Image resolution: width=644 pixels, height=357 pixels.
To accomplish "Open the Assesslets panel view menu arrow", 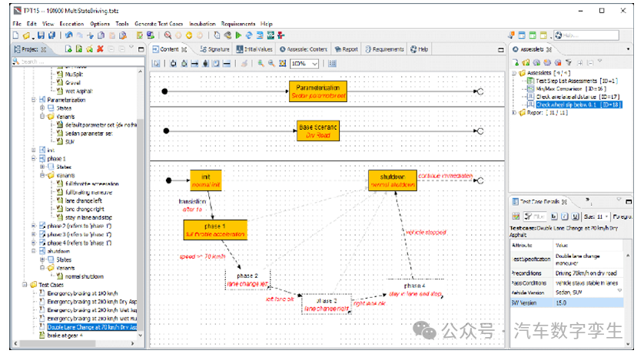I will 628,49.
